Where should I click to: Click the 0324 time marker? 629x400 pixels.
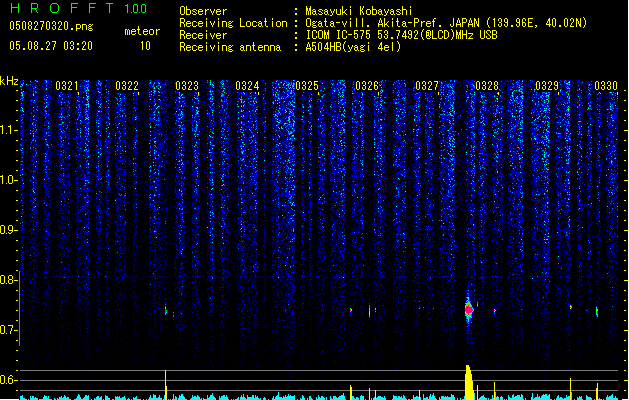coord(247,86)
